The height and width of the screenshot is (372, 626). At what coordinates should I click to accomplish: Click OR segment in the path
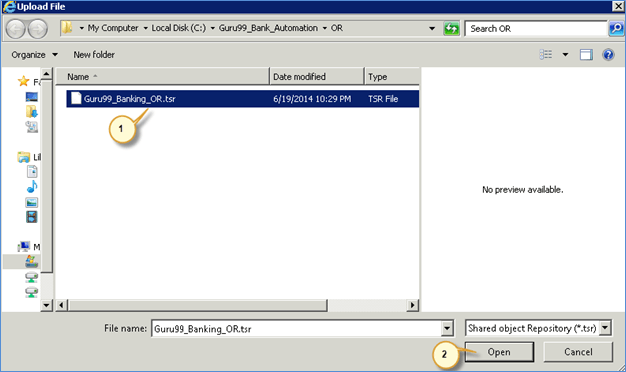coord(337,28)
